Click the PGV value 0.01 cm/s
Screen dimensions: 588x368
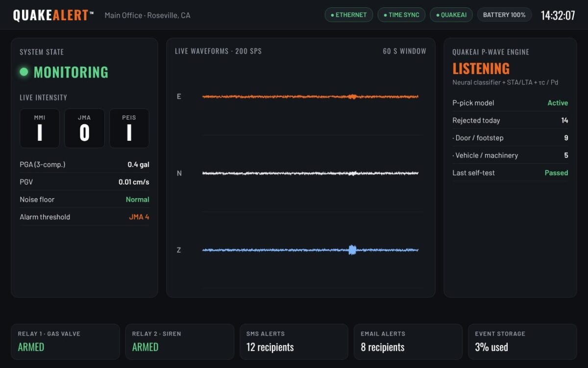pyautogui.click(x=134, y=182)
